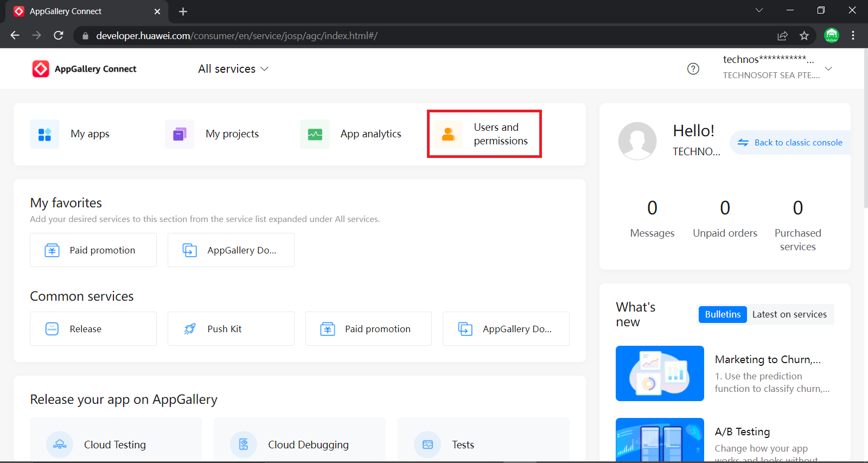Click the profile avatar picture

tap(637, 141)
